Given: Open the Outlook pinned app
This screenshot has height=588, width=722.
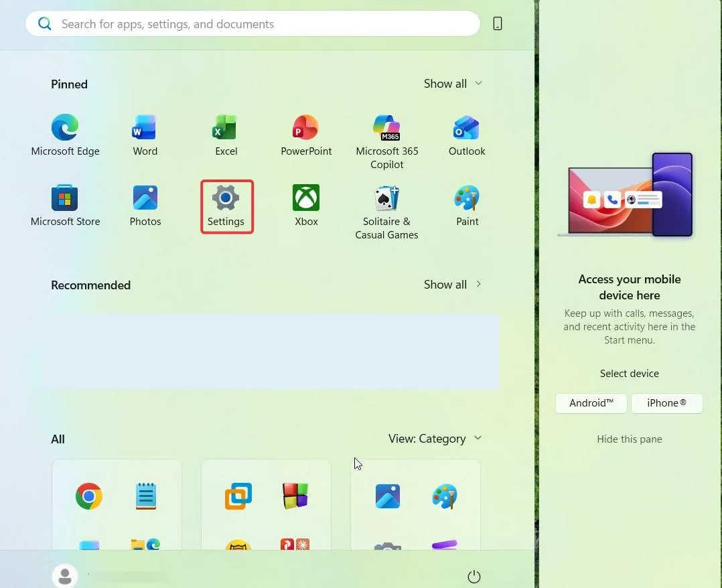Looking at the screenshot, I should click(x=466, y=135).
